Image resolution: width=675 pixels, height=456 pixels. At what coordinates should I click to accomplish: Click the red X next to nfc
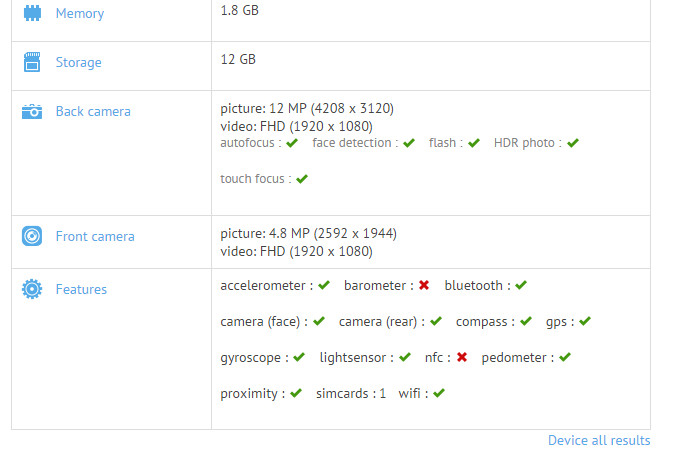tap(461, 357)
